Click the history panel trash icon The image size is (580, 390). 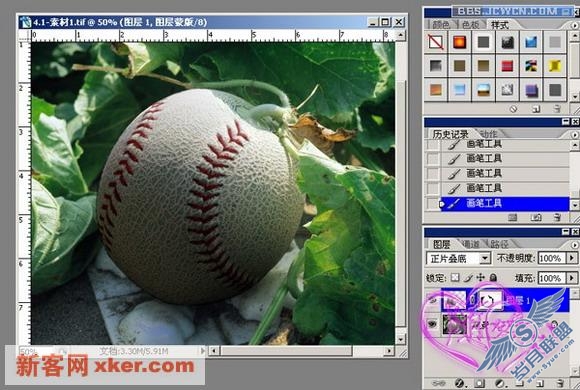click(x=557, y=218)
